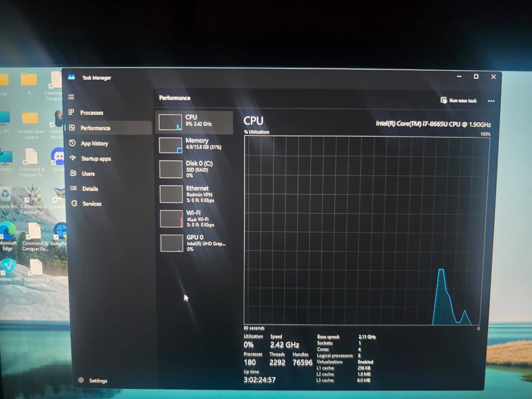The height and width of the screenshot is (399, 532).
Task: Click Run new task button
Action: pos(458,101)
